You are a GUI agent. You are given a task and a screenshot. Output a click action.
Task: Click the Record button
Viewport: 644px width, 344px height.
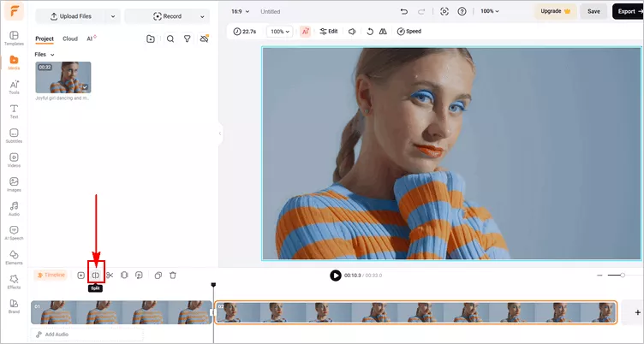click(x=167, y=16)
